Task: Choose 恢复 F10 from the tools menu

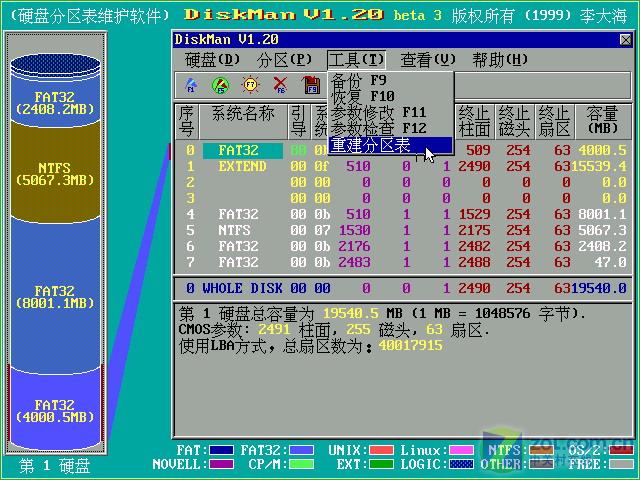Action: point(391,96)
